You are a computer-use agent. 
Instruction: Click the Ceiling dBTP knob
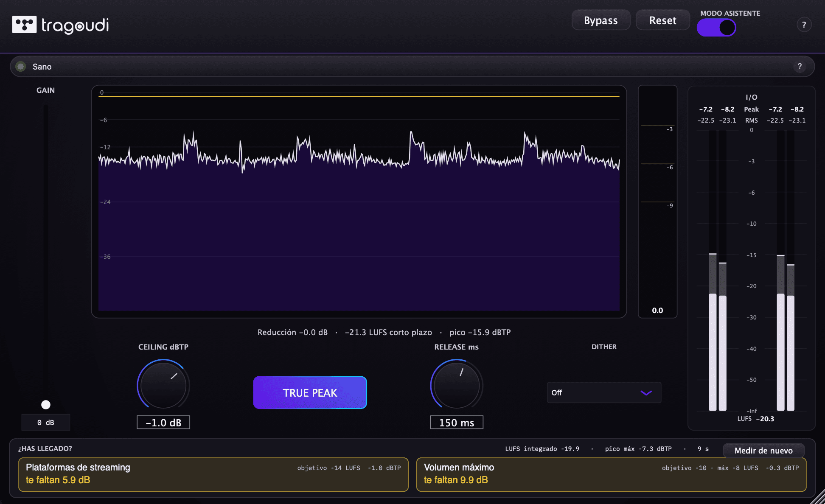163,385
